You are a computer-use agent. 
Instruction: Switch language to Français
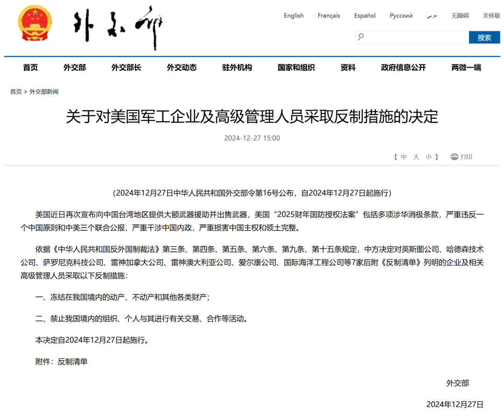point(329,15)
